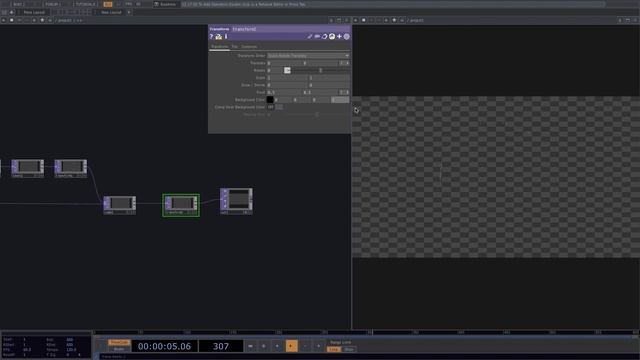
Task: Click the copy parameters icon in the parameter header
Action: pos(317,37)
